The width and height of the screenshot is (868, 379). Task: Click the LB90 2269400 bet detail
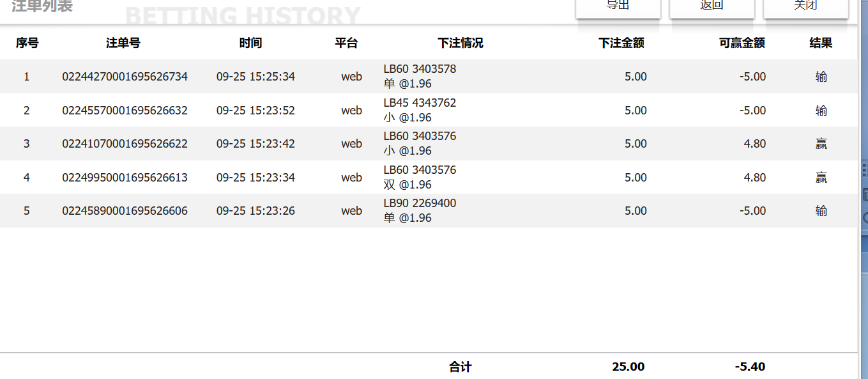point(420,203)
